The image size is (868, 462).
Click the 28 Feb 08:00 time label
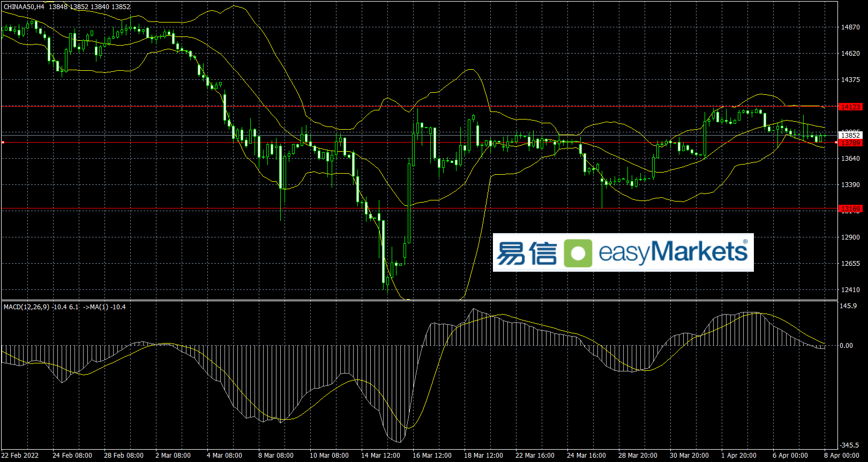[124, 456]
